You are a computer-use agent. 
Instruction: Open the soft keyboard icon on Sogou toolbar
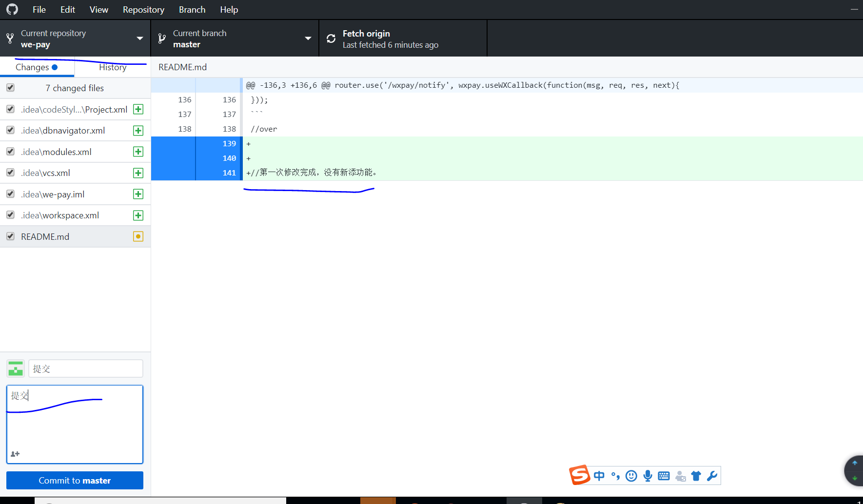pos(664,476)
